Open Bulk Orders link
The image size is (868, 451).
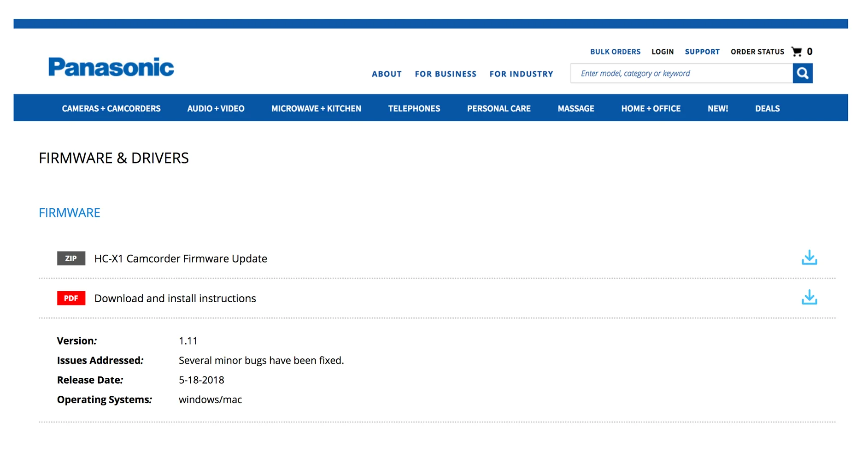point(615,52)
